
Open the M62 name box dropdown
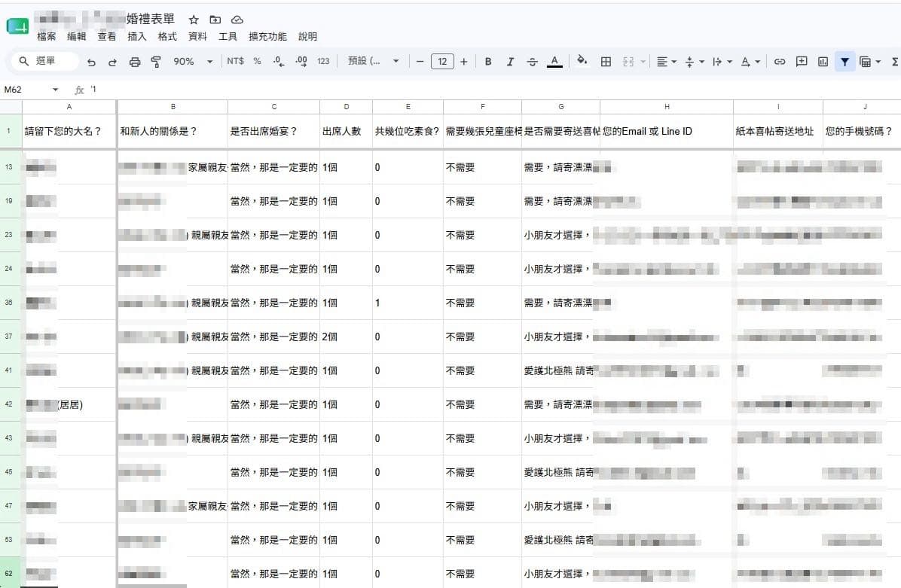click(x=55, y=90)
